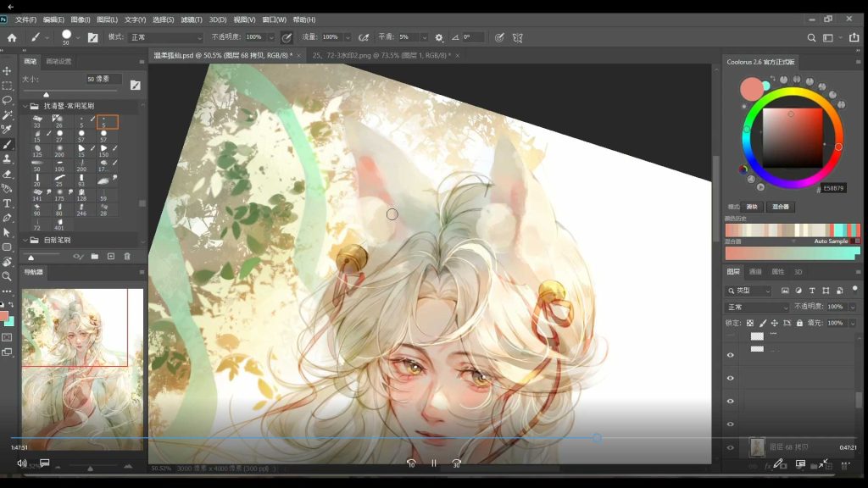Select the Rectangular Marquee tool
868x488 pixels.
point(7,86)
